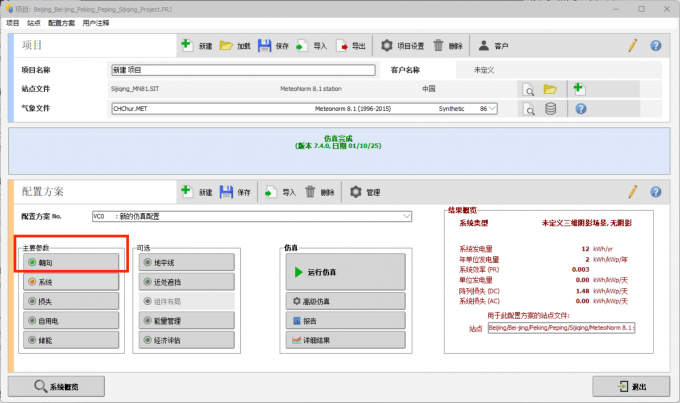Screen dimensions: 680x403
Task: Click the magnifier icon in the 气象文件 row
Action: tap(529, 109)
